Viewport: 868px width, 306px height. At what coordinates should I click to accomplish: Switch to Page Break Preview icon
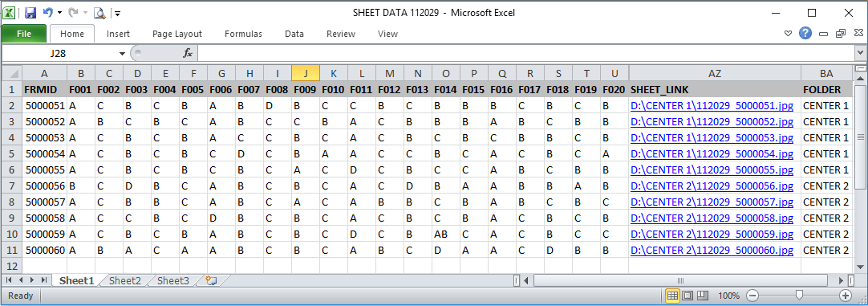pyautogui.click(x=703, y=296)
